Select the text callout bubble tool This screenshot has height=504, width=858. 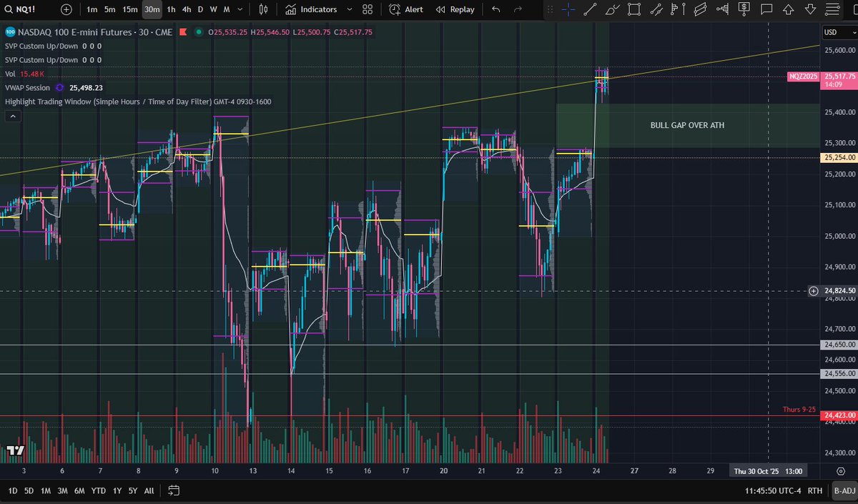tap(766, 9)
